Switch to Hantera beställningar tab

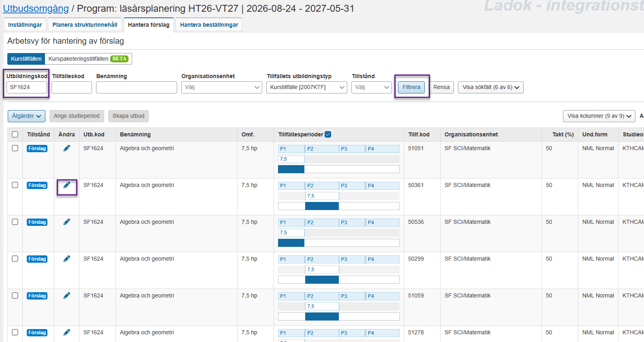pyautogui.click(x=209, y=25)
